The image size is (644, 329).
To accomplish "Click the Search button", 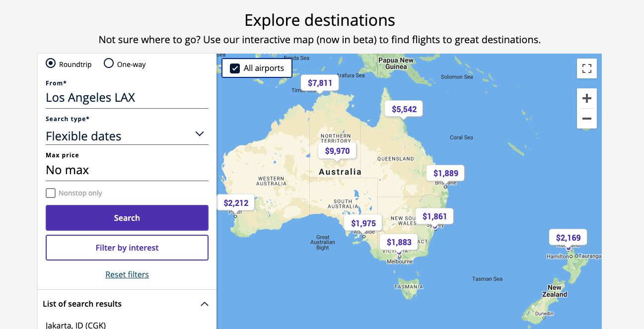I will (x=127, y=218).
